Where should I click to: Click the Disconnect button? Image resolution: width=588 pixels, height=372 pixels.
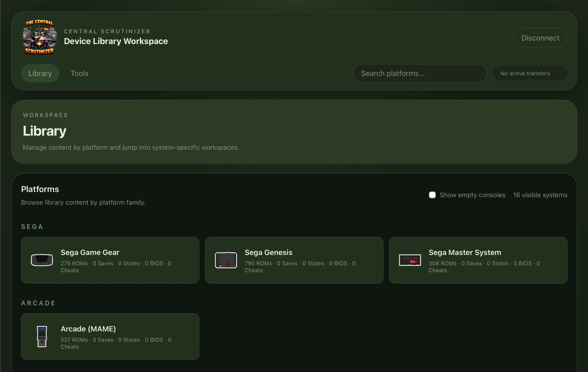[540, 38]
